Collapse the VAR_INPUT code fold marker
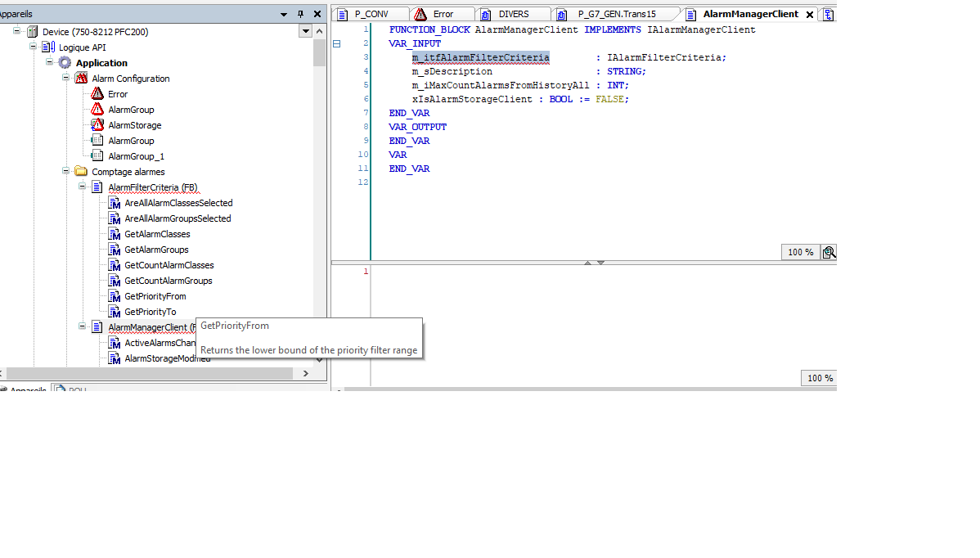 coord(336,43)
